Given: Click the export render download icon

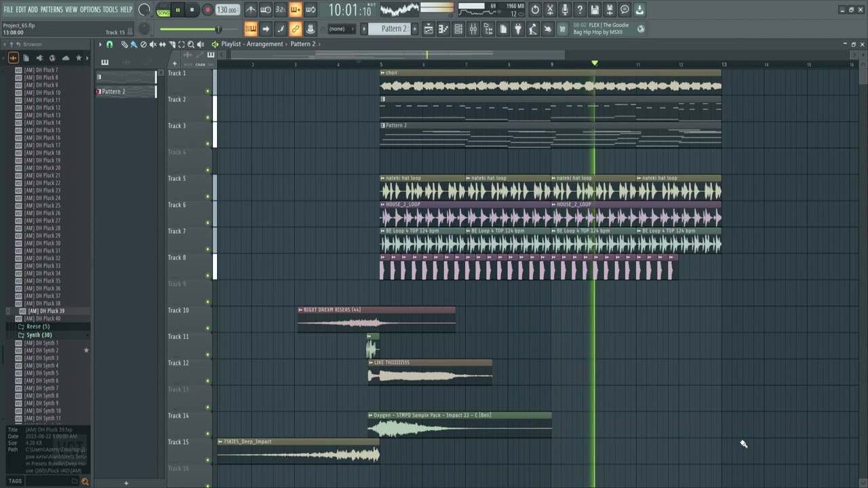Looking at the screenshot, I should tap(639, 9).
